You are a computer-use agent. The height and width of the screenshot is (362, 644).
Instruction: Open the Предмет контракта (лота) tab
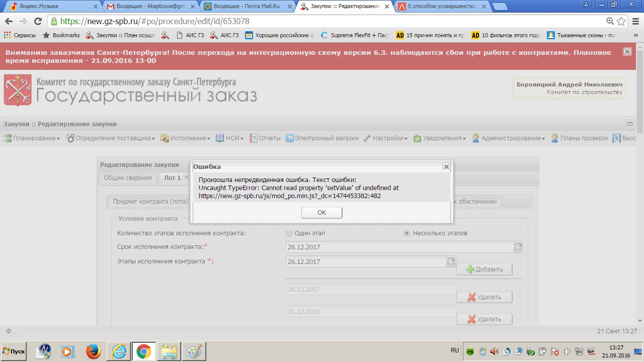coord(150,202)
